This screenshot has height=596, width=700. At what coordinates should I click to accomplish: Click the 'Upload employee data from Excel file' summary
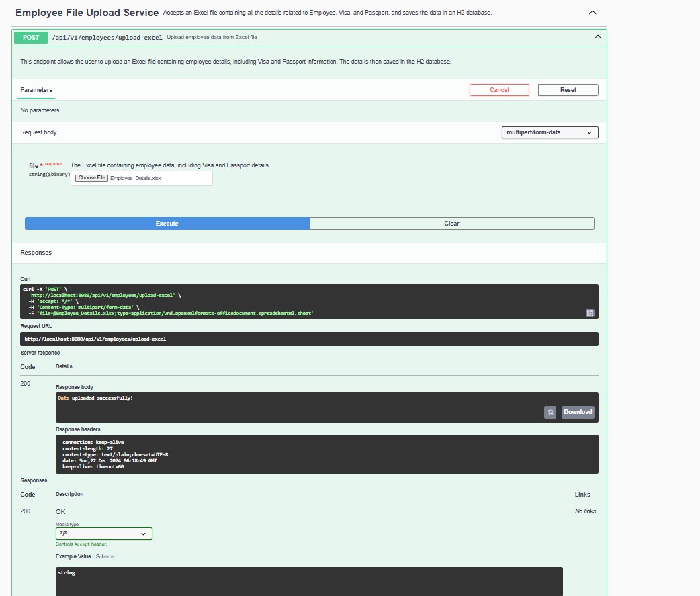click(212, 37)
